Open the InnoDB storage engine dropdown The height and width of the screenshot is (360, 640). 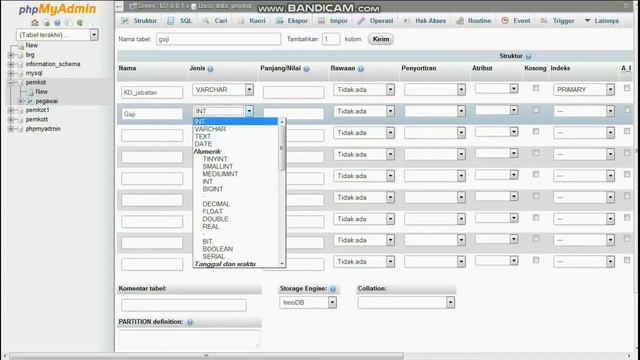coord(308,302)
